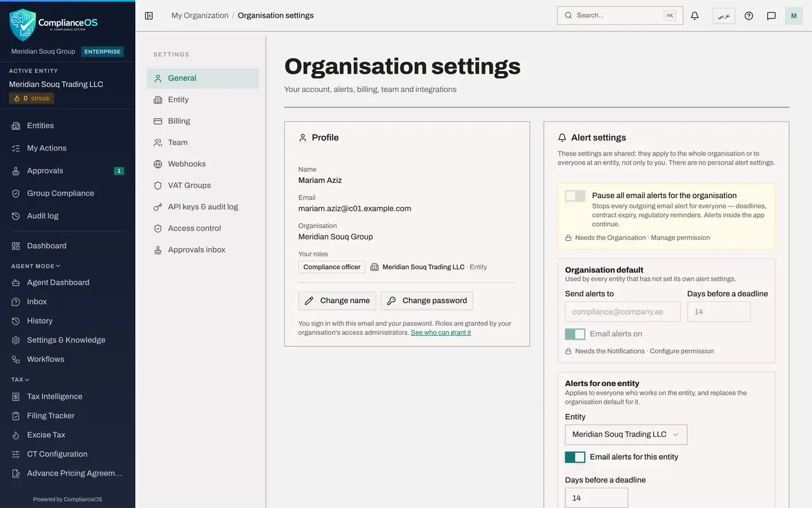This screenshot has height=508, width=812.
Task: Click the ComplianceOS shield logo
Action: coord(22,25)
